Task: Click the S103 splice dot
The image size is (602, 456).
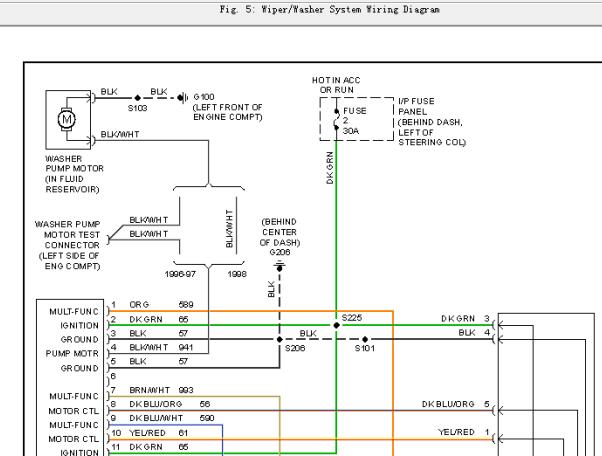Action: (137, 98)
